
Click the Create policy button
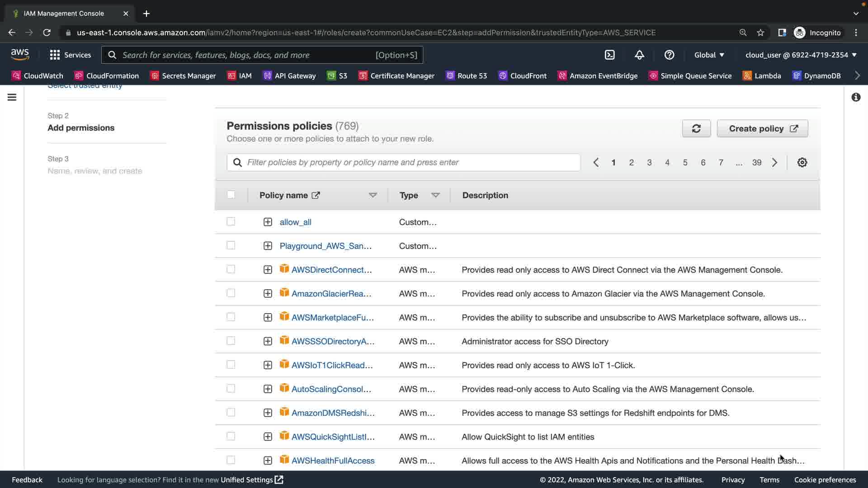(762, 128)
